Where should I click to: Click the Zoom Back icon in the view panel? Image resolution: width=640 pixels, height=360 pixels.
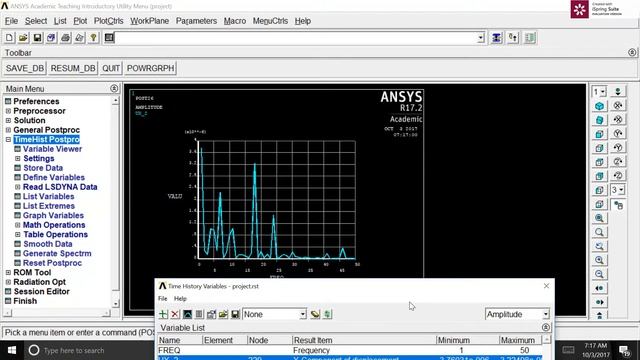tap(599, 246)
